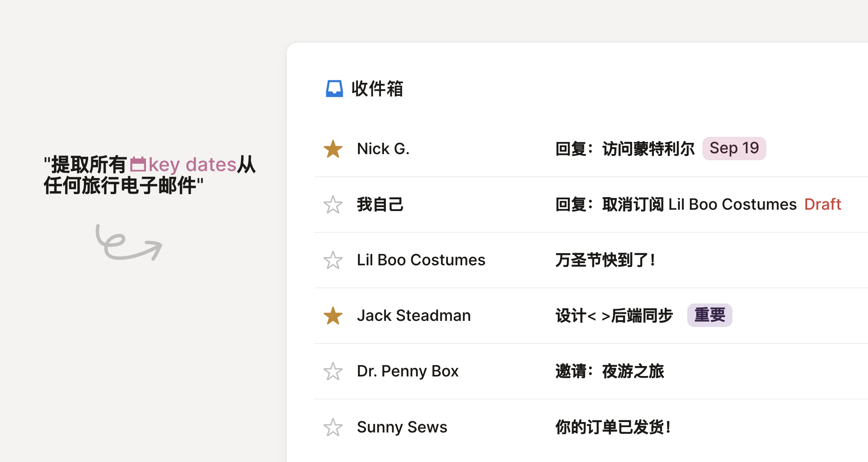Image resolution: width=868 pixels, height=462 pixels.
Task: Select sender name Jack Steadman
Action: point(414,316)
